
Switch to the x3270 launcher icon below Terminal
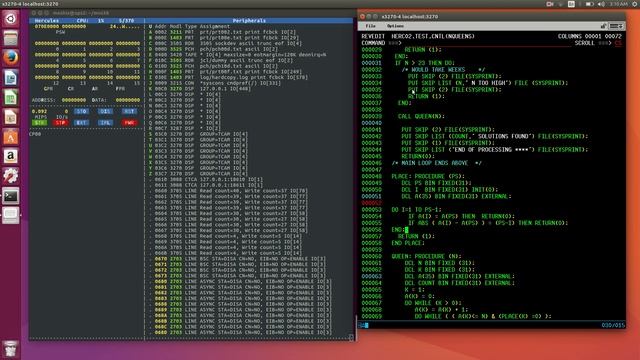click(x=11, y=215)
